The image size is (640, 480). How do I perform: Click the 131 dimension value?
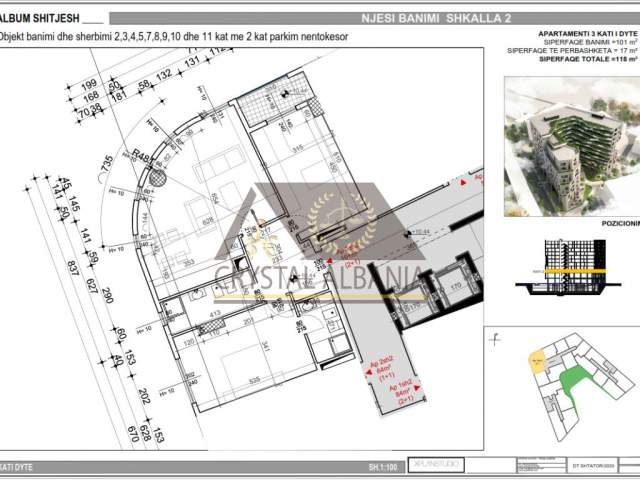tap(191, 62)
